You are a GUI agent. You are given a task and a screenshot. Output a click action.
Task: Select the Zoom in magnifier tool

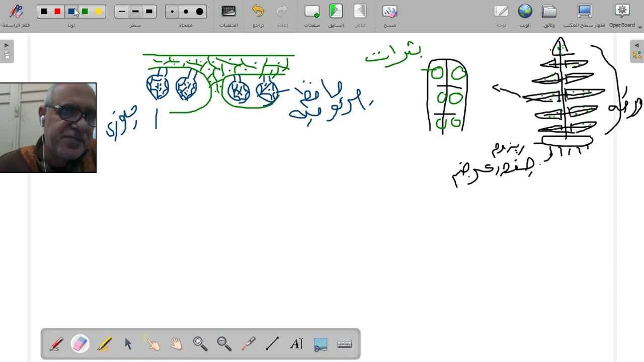(200, 344)
